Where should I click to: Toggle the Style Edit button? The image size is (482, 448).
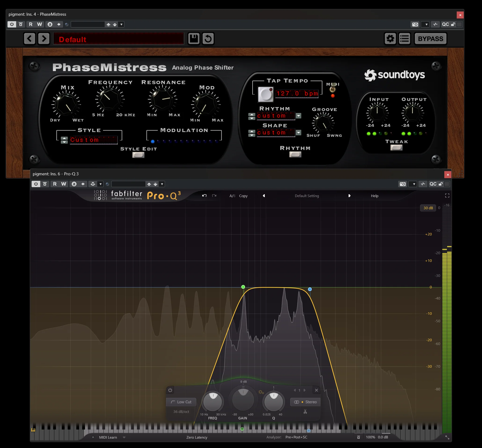click(138, 155)
